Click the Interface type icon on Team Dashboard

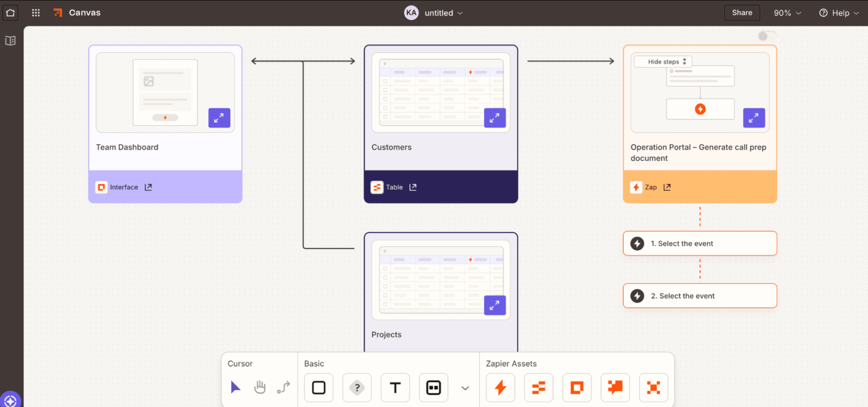click(x=101, y=187)
